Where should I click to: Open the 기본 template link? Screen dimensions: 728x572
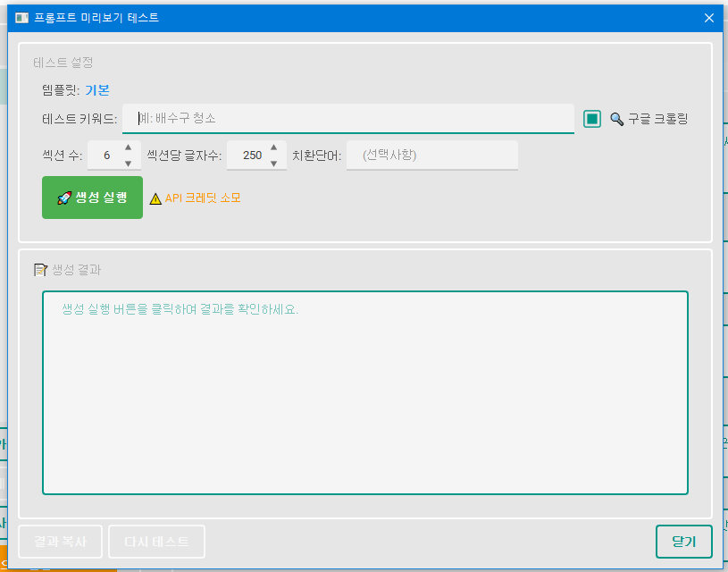[x=96, y=89]
